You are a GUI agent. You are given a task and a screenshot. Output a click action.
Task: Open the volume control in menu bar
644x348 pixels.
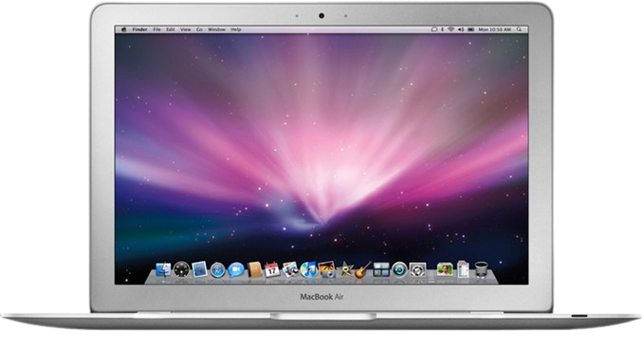461,29
